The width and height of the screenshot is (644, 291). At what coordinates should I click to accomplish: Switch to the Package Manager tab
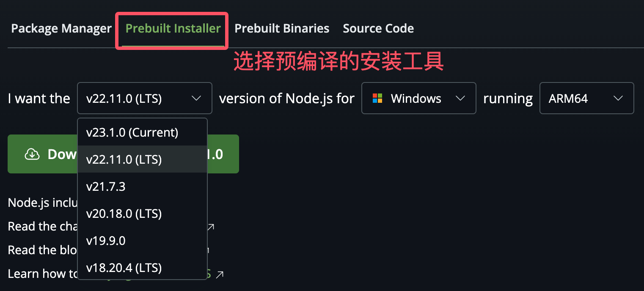click(x=61, y=28)
